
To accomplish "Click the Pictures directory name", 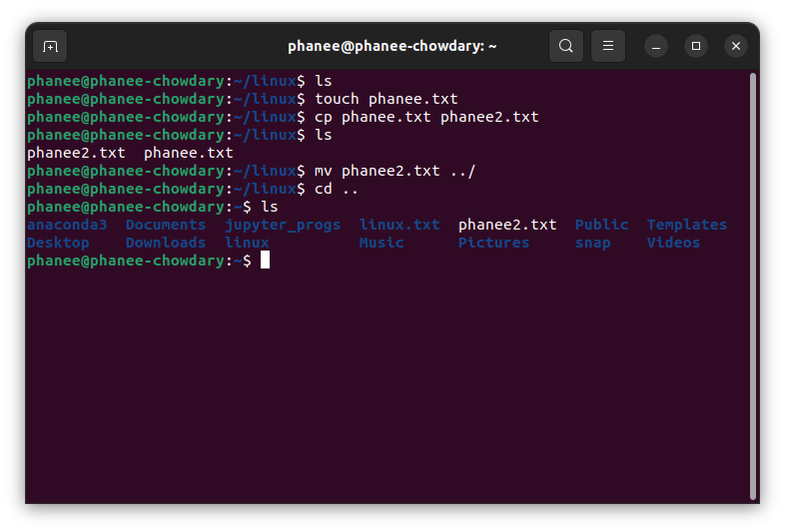I will coord(493,243).
